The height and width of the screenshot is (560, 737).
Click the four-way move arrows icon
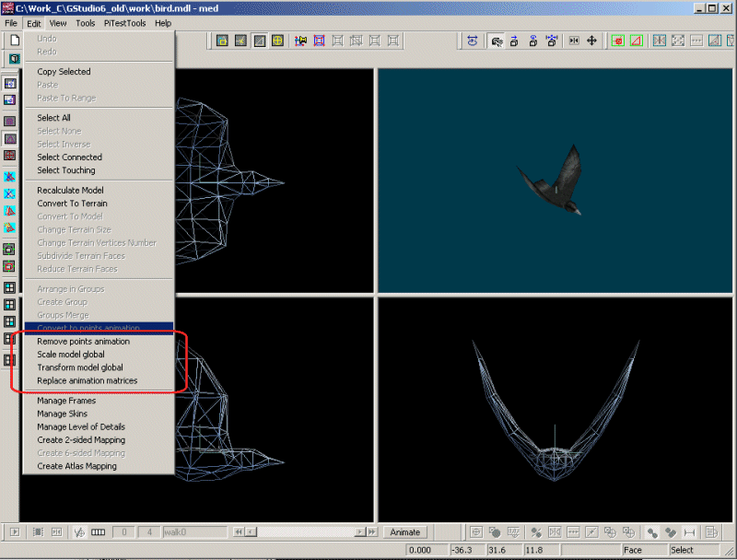591,41
